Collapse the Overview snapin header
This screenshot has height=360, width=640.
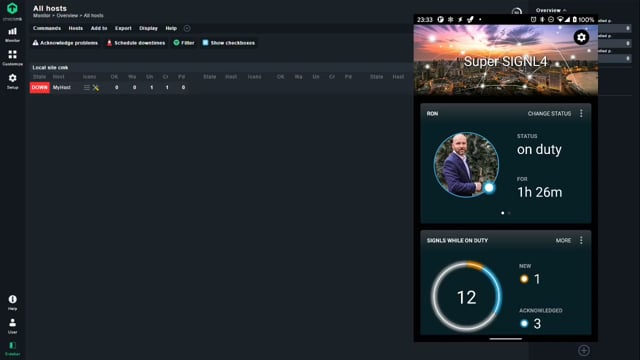551,10
